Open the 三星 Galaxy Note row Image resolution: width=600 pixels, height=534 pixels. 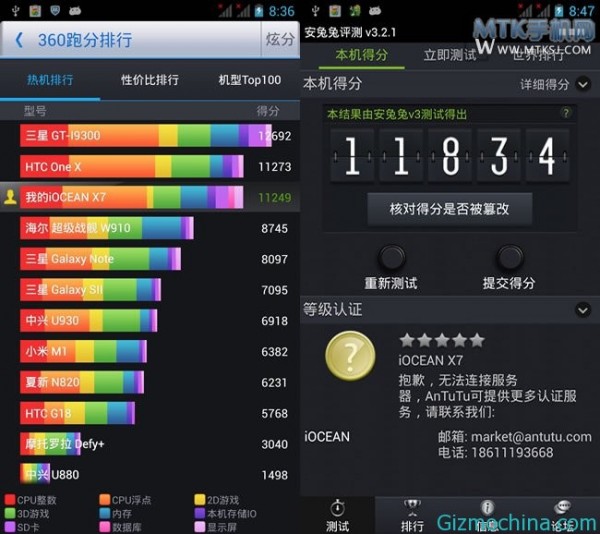tap(150, 259)
